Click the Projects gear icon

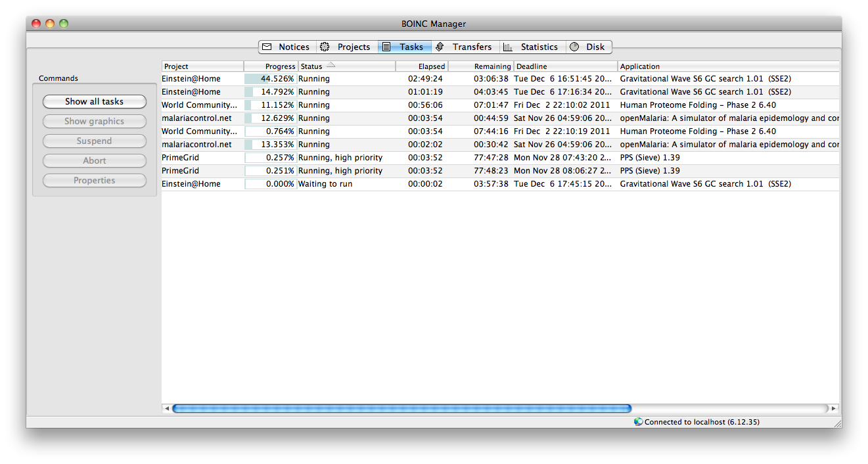coord(325,47)
